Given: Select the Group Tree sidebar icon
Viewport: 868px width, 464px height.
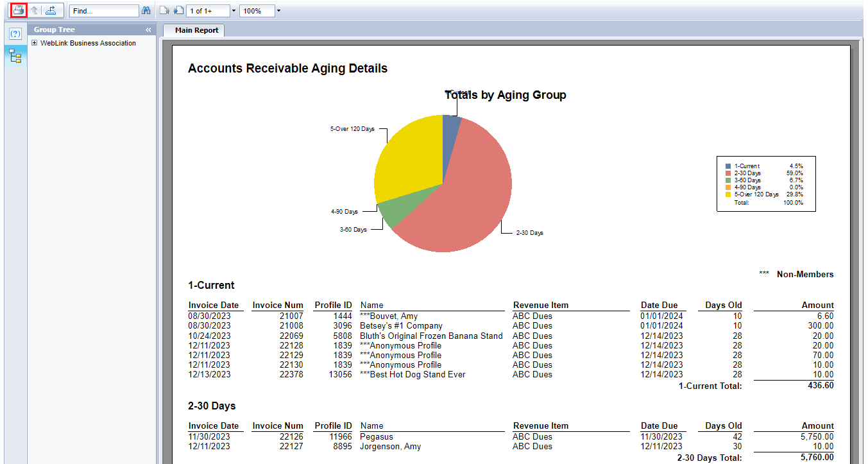Looking at the screenshot, I should [x=16, y=57].
